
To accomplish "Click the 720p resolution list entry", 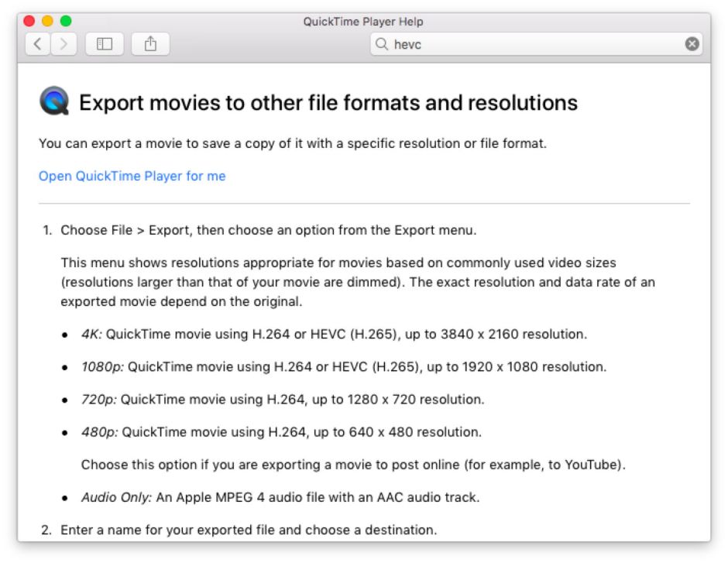I will click(x=282, y=400).
